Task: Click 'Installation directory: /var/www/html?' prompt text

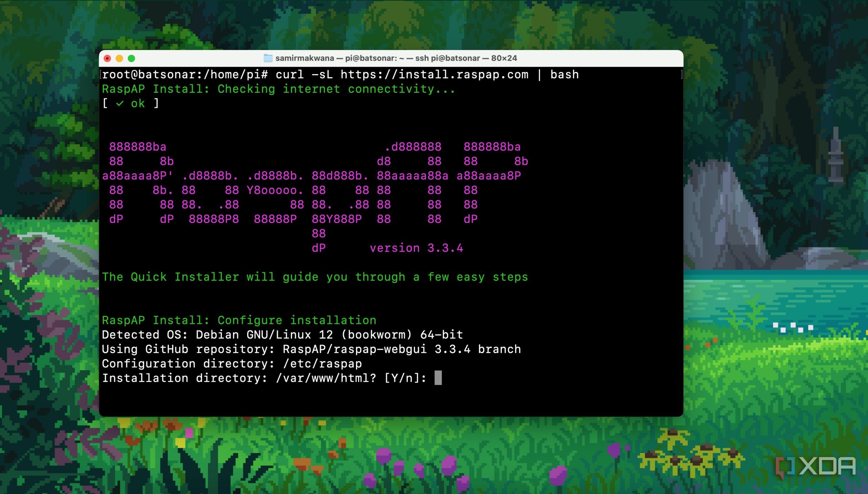Action: [239, 378]
